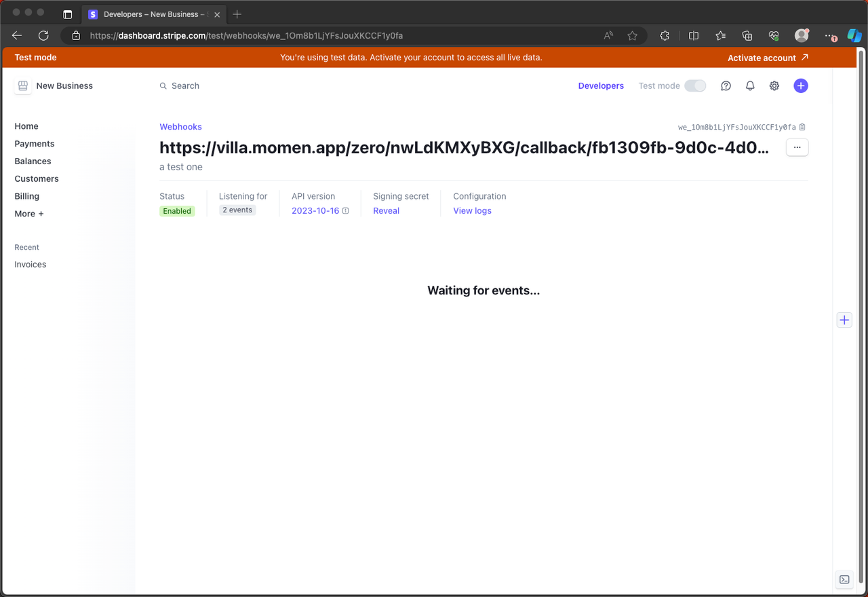
Task: Toggle the Test mode switch
Action: [x=695, y=85]
